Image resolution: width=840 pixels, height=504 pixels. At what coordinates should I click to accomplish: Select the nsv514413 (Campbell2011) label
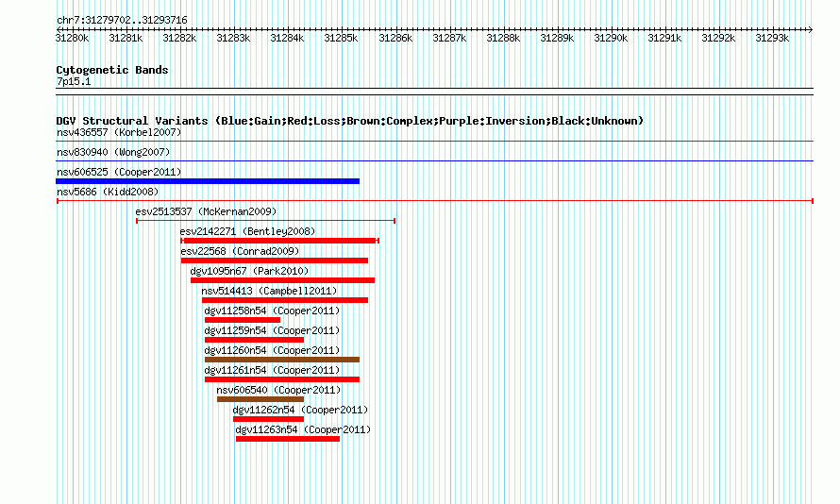click(270, 291)
